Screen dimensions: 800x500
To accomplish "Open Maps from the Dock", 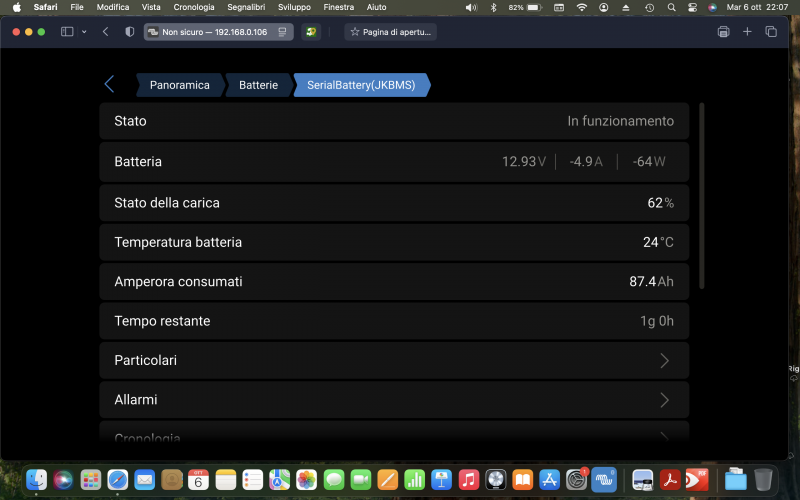I will pos(280,480).
